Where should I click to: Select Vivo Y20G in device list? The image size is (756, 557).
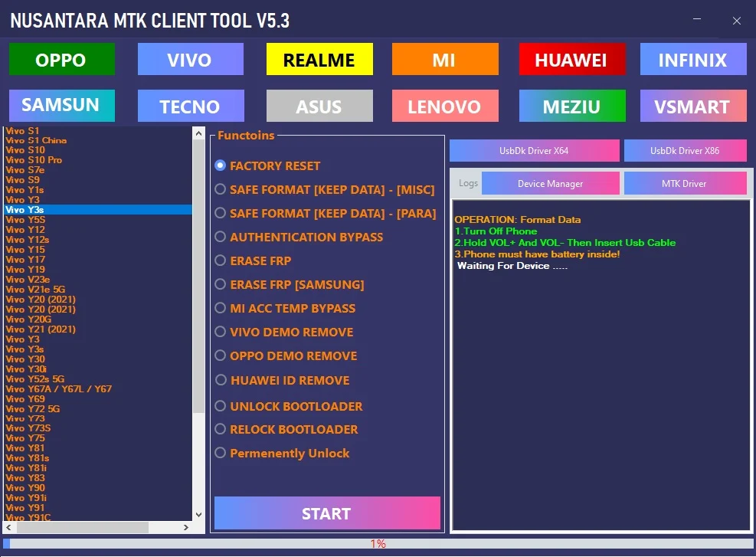[98, 319]
